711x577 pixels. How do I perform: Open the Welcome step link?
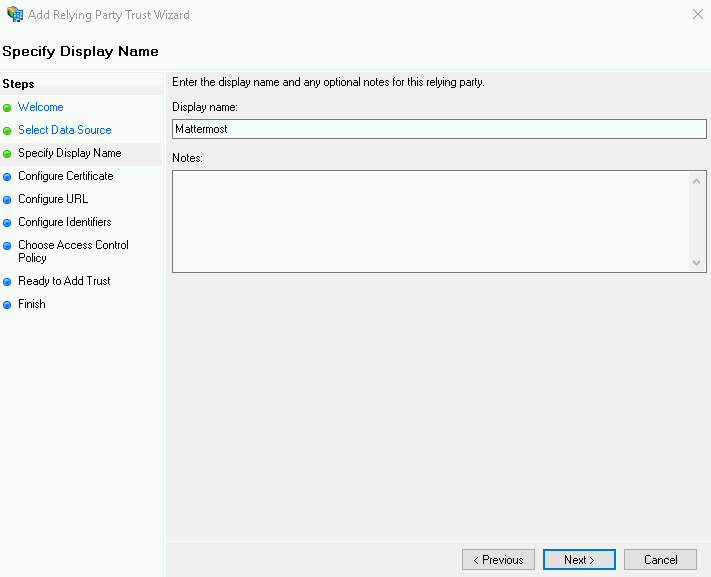tap(40, 107)
